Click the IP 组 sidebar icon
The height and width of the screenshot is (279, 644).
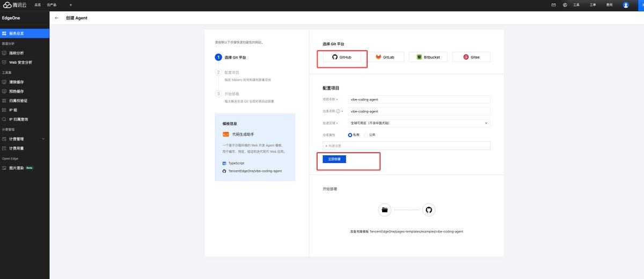[x=4, y=110]
